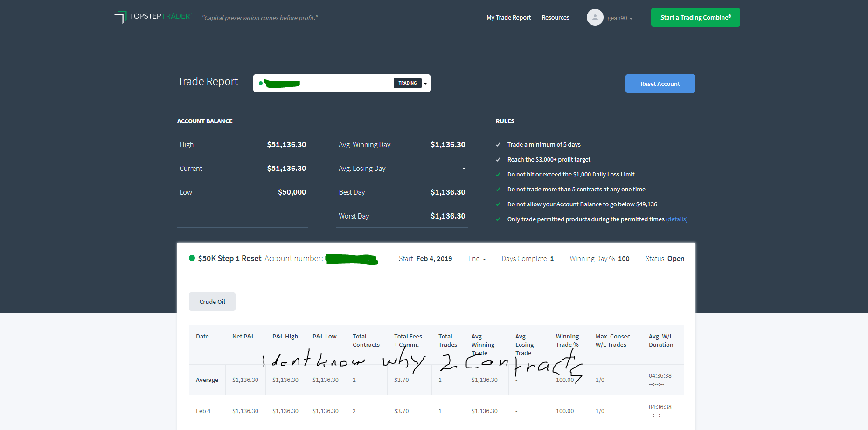The height and width of the screenshot is (430, 868).
Task: Click the Trade Report heading
Action: click(x=208, y=81)
